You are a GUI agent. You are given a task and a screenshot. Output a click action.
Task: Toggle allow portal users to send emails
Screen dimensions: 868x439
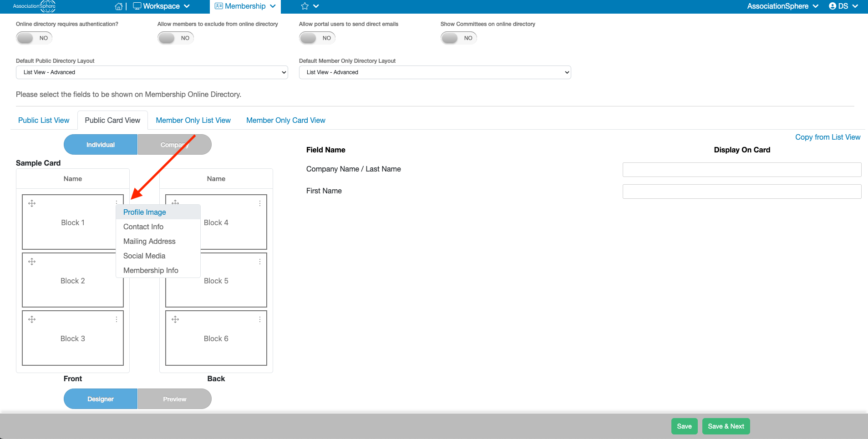[317, 38]
